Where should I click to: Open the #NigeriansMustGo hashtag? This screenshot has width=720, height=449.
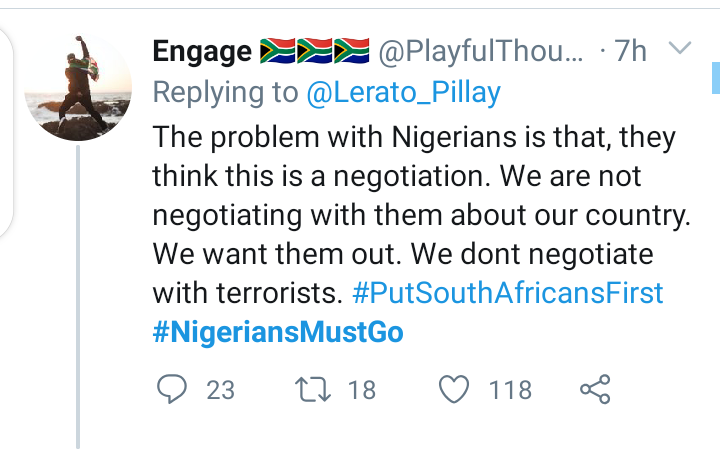click(x=278, y=333)
